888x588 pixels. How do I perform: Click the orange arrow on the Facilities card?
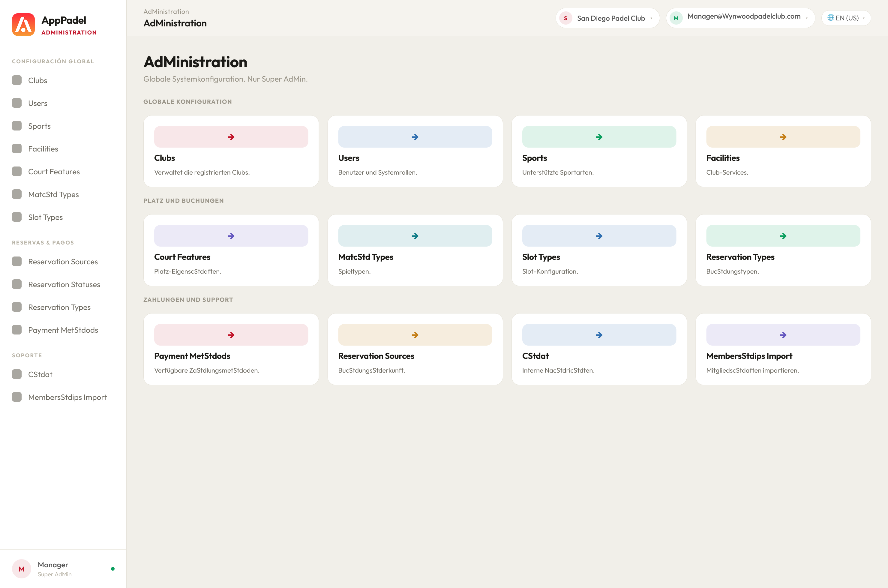tap(783, 137)
